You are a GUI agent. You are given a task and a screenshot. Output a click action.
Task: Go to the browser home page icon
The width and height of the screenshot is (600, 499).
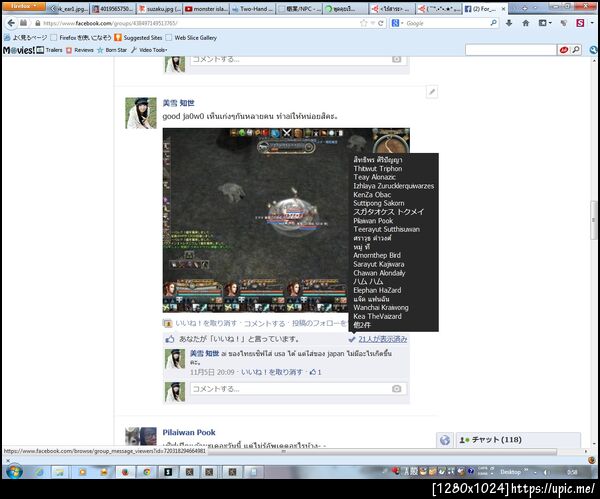[526, 23]
